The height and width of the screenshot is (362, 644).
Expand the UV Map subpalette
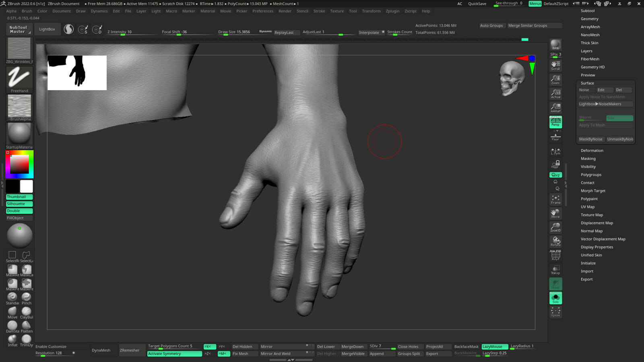click(587, 207)
